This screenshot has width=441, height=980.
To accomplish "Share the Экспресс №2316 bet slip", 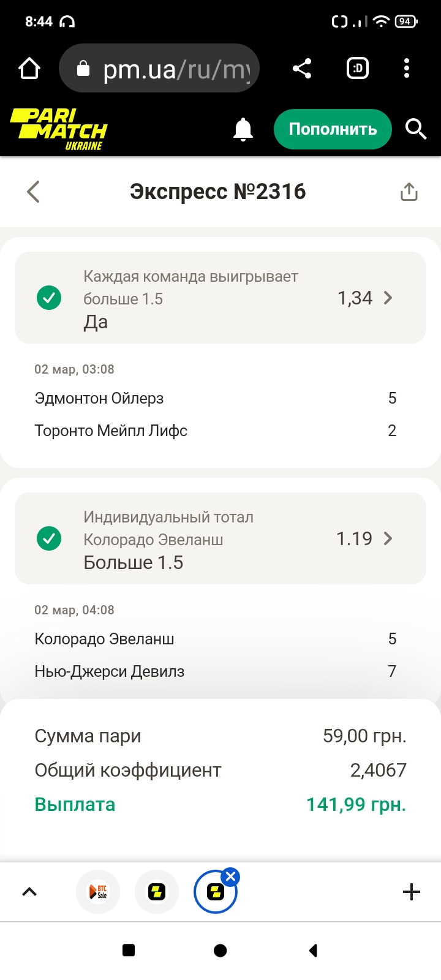I will (x=409, y=192).
